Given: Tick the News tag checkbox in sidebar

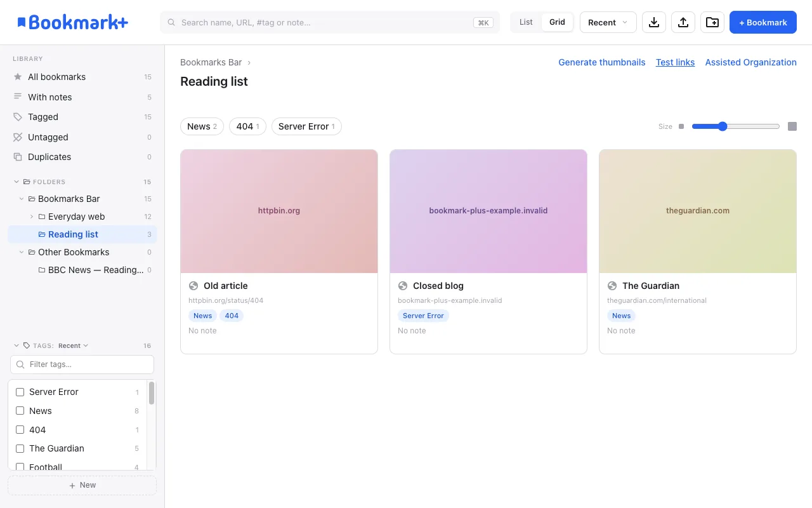Looking at the screenshot, I should pyautogui.click(x=20, y=411).
